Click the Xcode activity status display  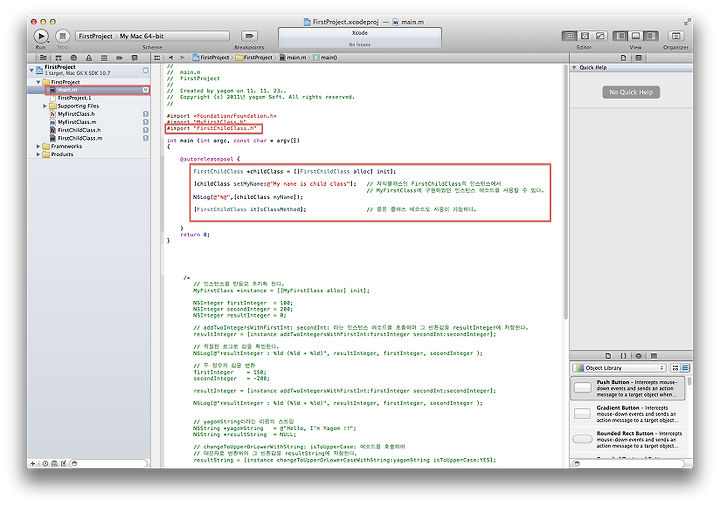(360, 38)
